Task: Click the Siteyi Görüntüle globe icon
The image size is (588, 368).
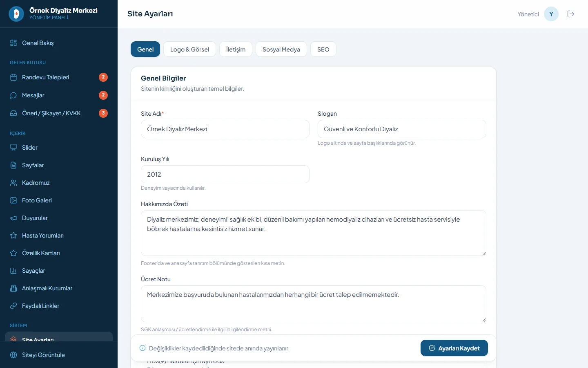Action: (x=13, y=355)
